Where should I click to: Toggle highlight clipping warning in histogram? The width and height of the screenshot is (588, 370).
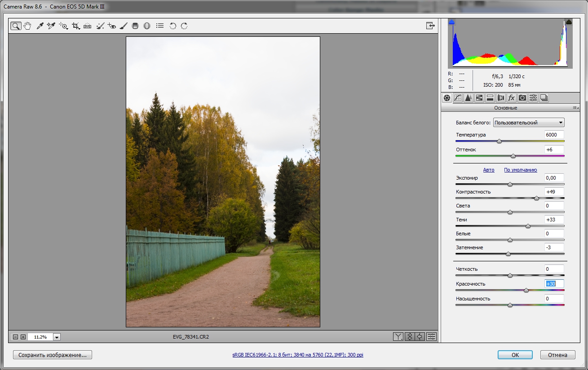[569, 22]
